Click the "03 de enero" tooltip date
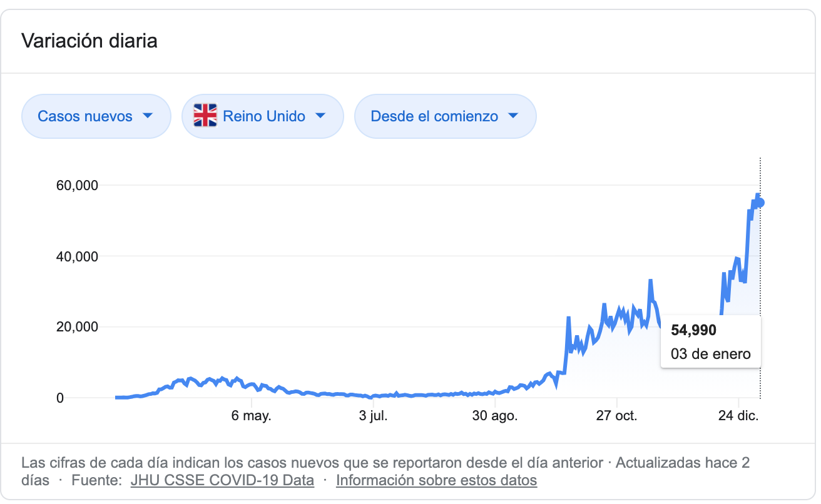Viewport: 821px width, 504px height. [710, 354]
